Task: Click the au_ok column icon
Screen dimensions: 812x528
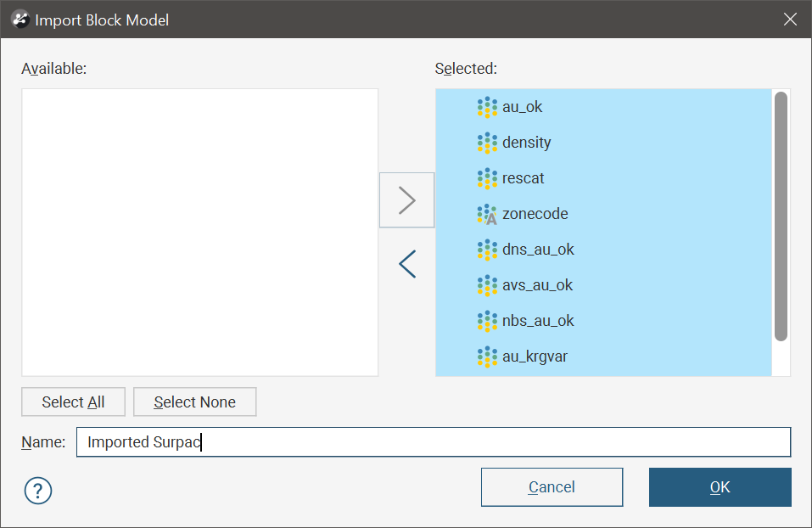Action: click(487, 107)
